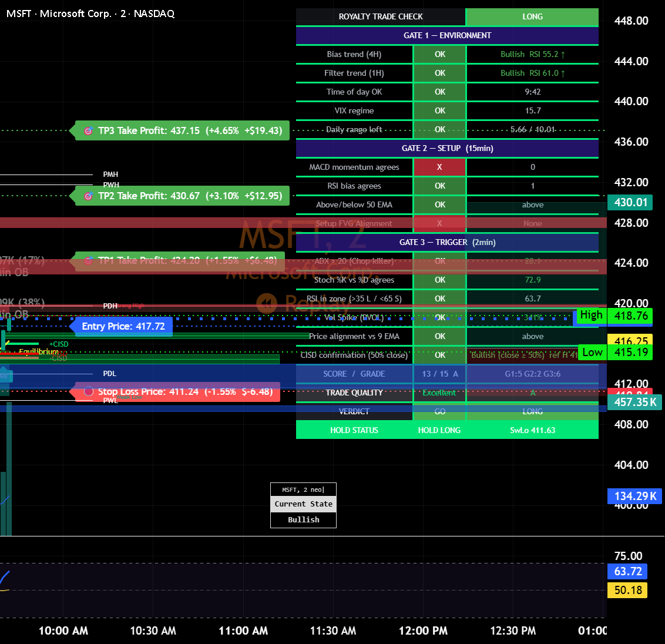Click the green Low 415.19 price label
Image resolution: width=665 pixels, height=644 pixels.
click(616, 353)
